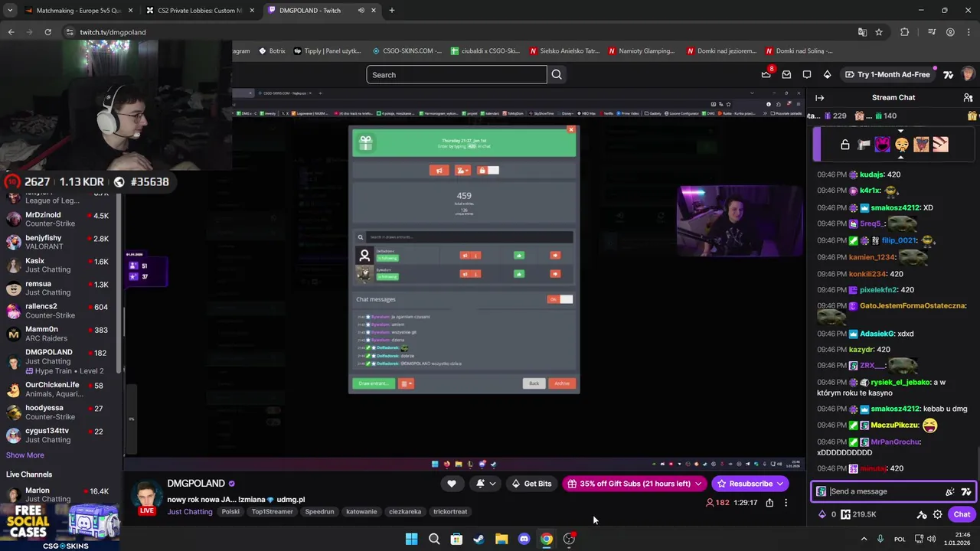Expand the Resubscribe dropdown
The height and width of the screenshot is (551, 980).
point(779,484)
